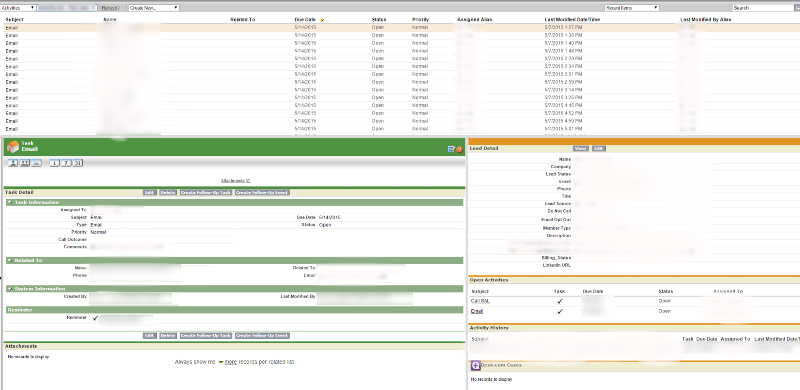Click the orange round icon in Task header

(x=459, y=149)
